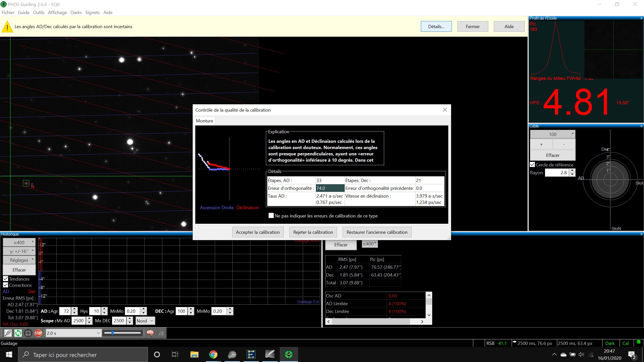Open the Réglages dropdown button
Viewport: 644px width, 362px height.
coord(19,260)
